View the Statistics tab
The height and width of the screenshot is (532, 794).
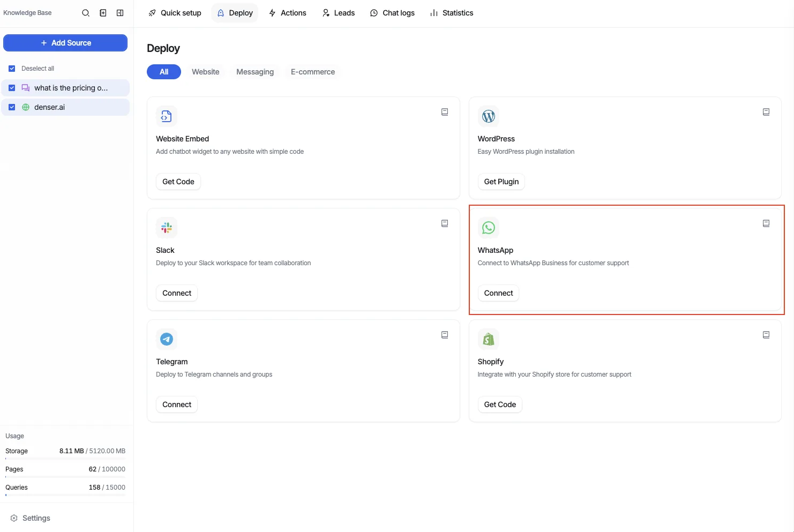(x=452, y=13)
